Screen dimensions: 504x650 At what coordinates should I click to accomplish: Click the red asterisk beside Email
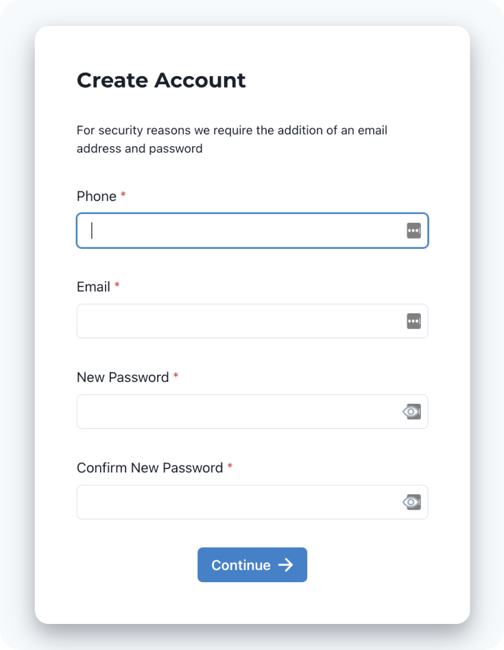(x=117, y=284)
